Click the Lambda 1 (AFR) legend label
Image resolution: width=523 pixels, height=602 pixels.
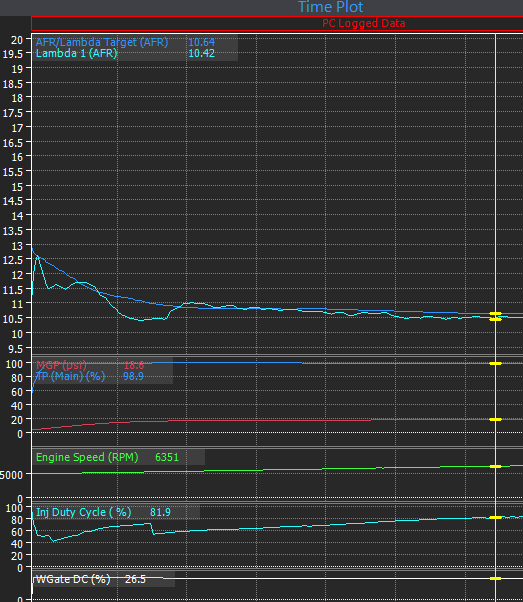click(x=76, y=53)
